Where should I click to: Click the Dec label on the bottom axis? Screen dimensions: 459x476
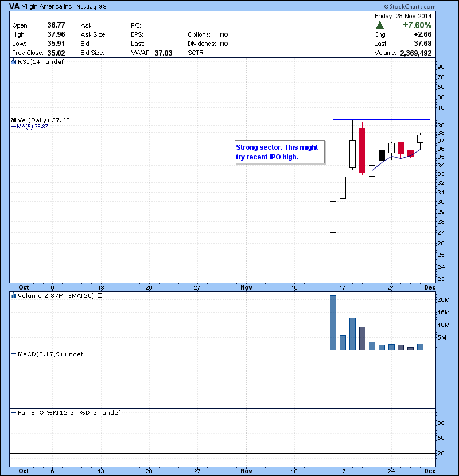pos(430,471)
